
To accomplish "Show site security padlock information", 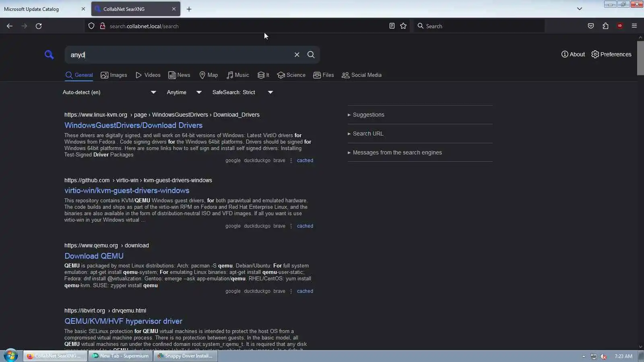I will [x=103, y=26].
